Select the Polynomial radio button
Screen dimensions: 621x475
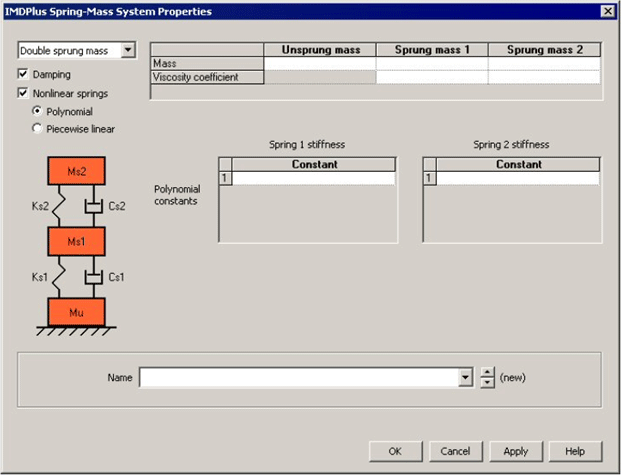tap(37, 111)
